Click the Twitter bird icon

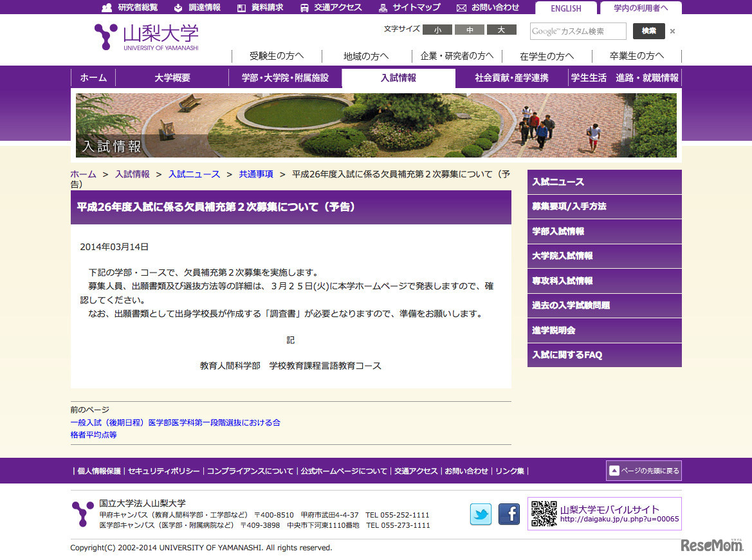(481, 514)
